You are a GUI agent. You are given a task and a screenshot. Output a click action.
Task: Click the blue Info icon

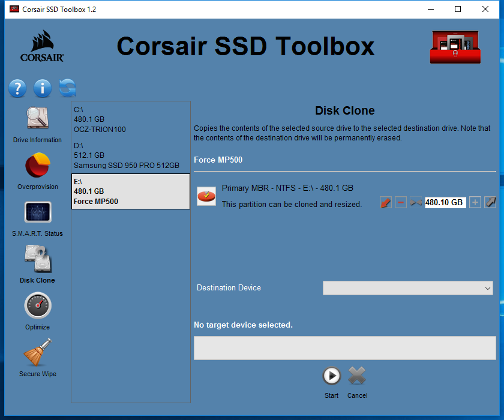pyautogui.click(x=43, y=88)
